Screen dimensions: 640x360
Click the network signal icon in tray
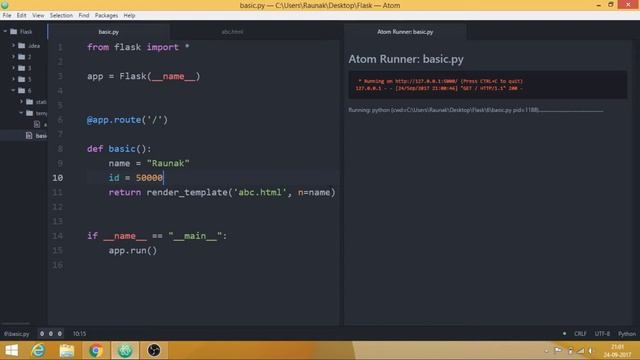coord(580,351)
